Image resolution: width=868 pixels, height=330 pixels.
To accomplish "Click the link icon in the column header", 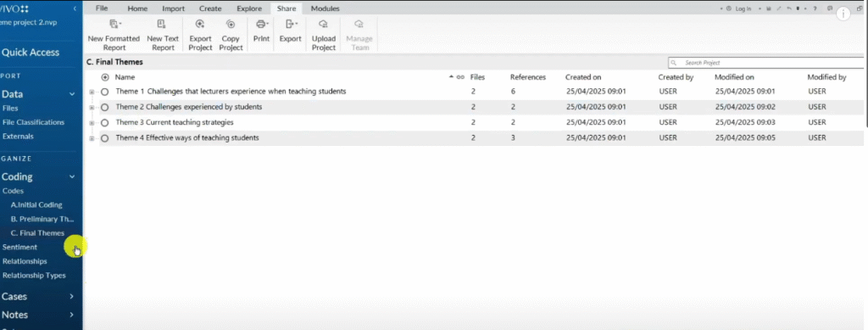I will [460, 77].
